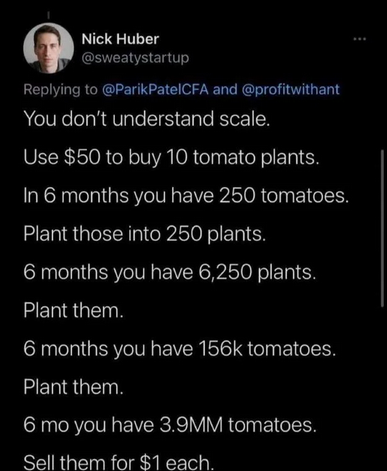This screenshot has height=471, width=387.
Task: Click the line mentioning 6,250 plants
Action: point(169,272)
